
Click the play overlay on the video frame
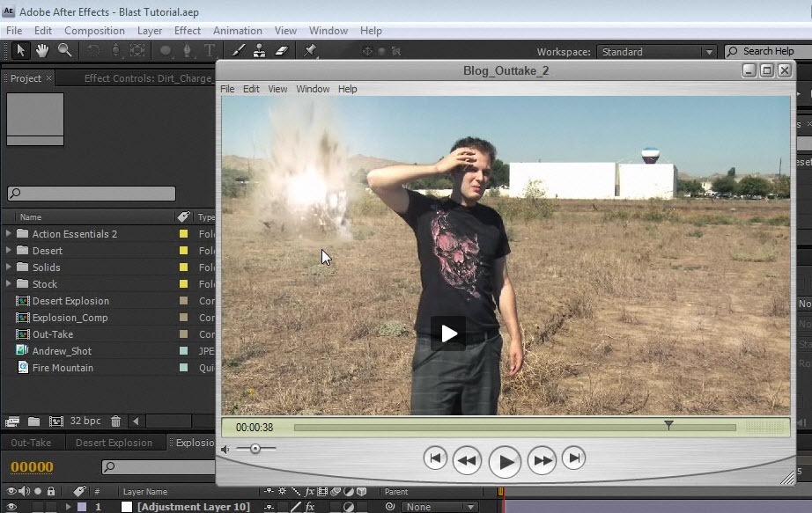point(448,333)
